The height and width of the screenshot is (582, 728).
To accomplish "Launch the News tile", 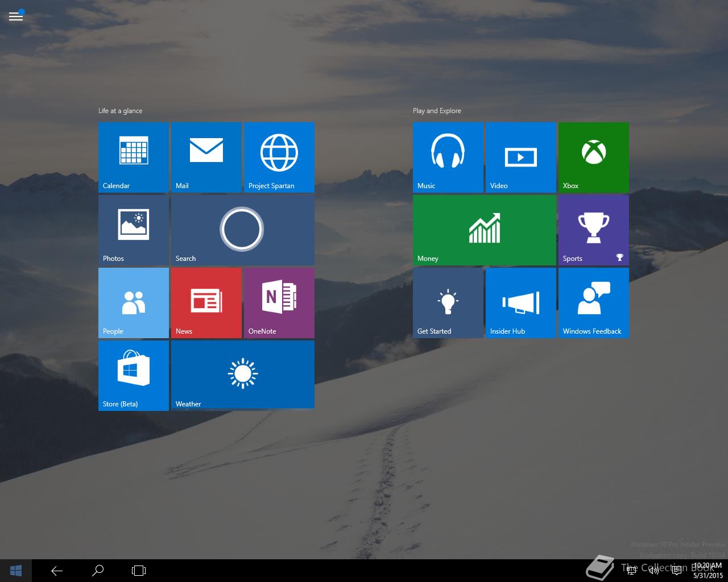I will (206, 303).
